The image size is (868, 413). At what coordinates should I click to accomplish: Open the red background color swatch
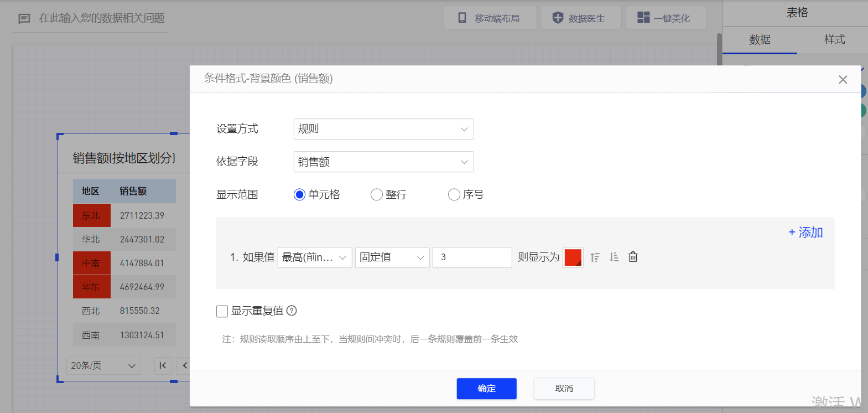(573, 257)
